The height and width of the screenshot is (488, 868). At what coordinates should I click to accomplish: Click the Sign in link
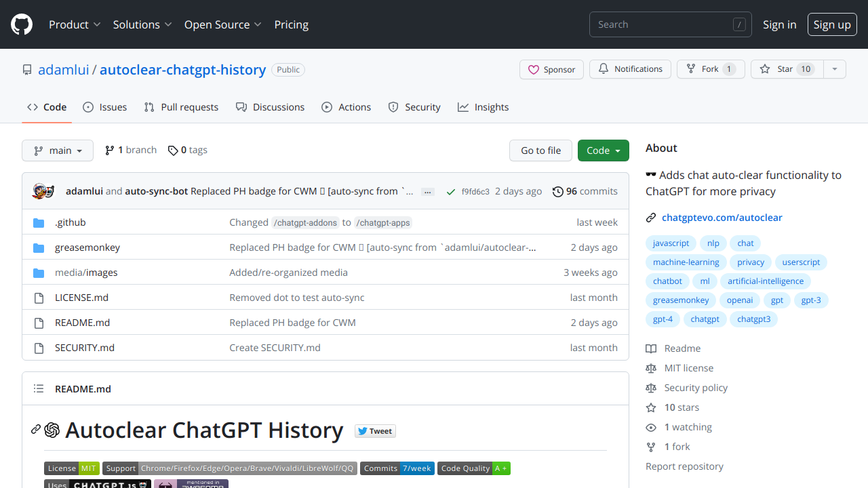[x=780, y=24]
